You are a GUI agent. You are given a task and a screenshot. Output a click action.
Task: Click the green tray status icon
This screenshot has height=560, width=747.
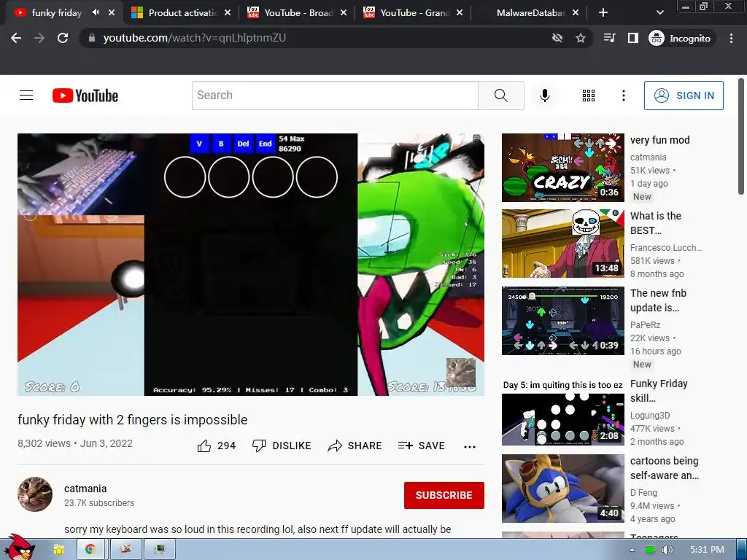649,550
